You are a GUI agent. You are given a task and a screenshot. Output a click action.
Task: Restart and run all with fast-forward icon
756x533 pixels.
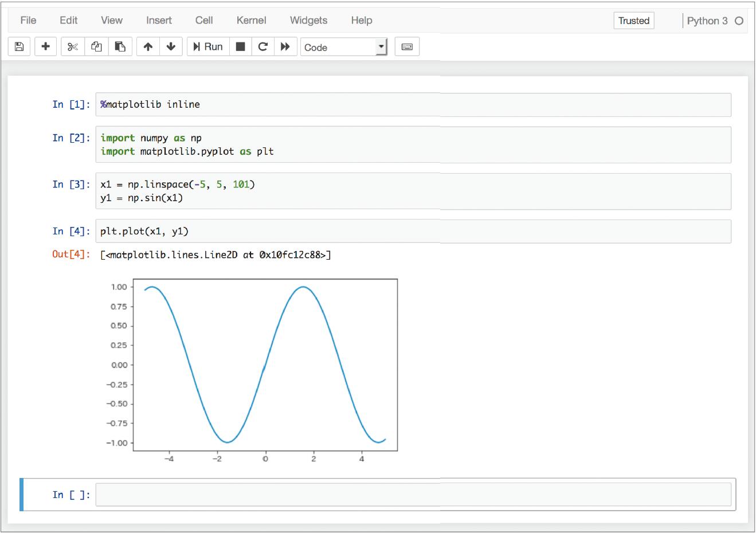[285, 47]
